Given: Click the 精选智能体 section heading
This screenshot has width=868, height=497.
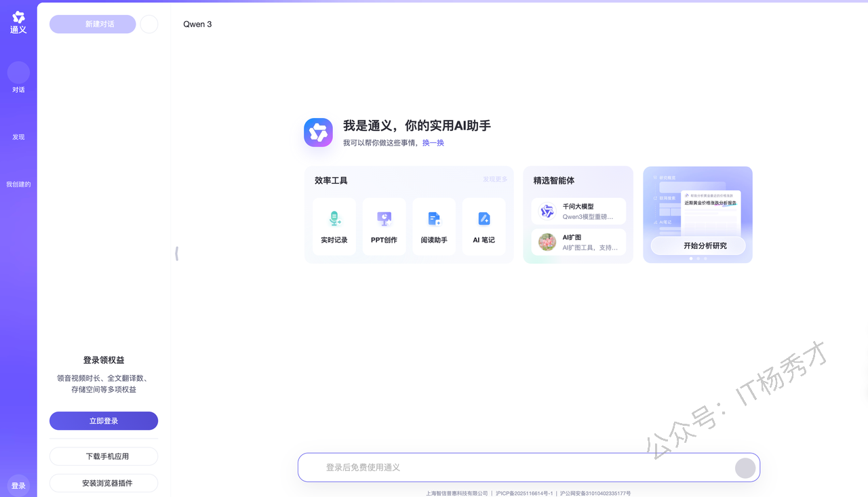Looking at the screenshot, I should click(554, 180).
